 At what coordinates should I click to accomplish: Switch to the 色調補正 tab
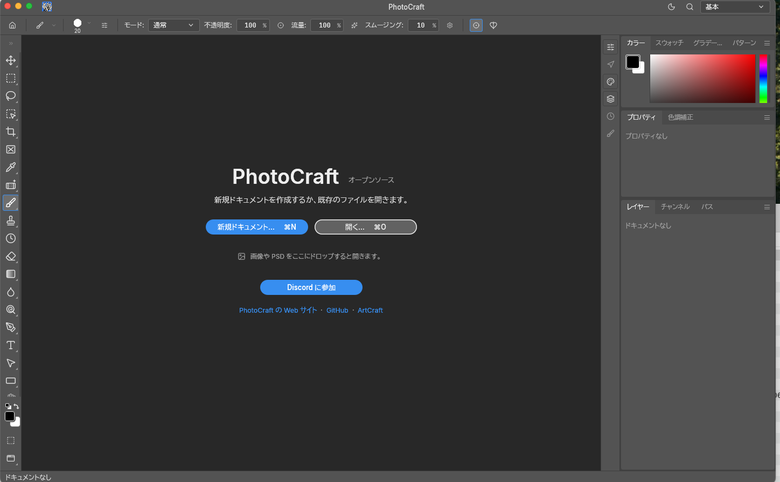pos(680,117)
